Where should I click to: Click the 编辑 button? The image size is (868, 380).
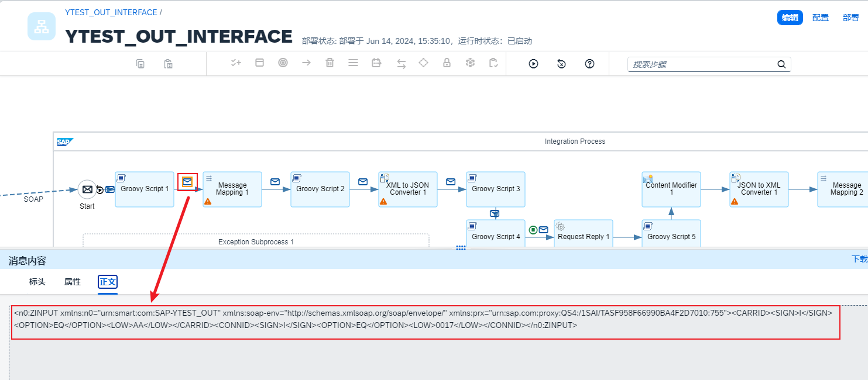pyautogui.click(x=790, y=18)
